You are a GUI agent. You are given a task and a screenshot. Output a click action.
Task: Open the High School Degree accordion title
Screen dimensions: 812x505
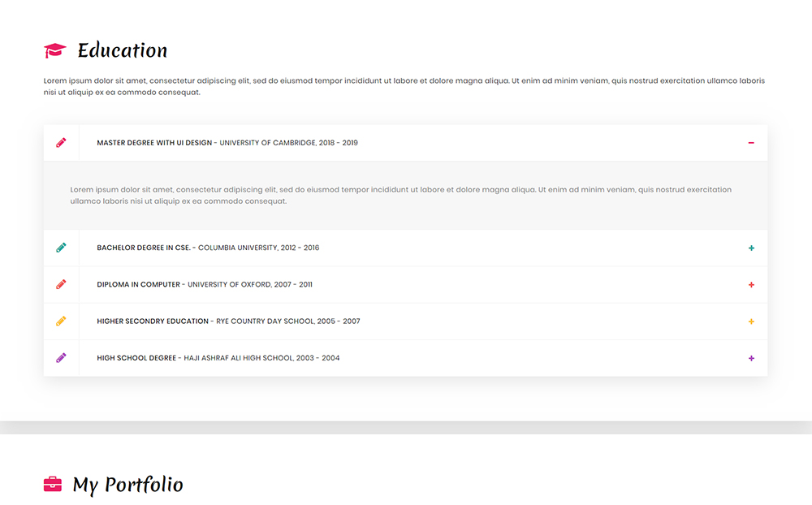tap(218, 358)
